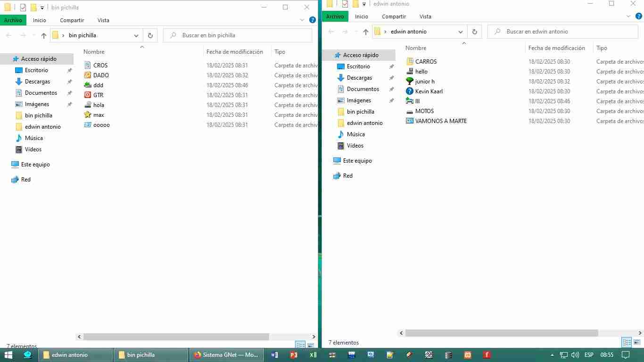Click path chevron before bin pichilla address

point(63,35)
